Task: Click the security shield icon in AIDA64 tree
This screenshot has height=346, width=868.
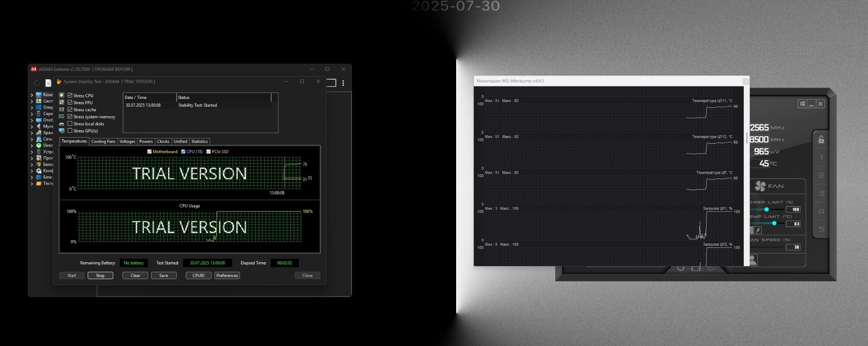Action: tap(39, 165)
